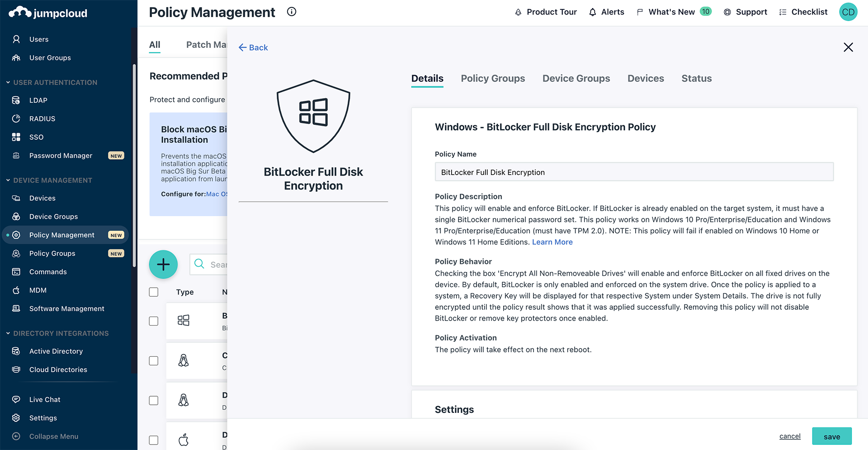Collapse the User Authentication section

pyautogui.click(x=8, y=82)
